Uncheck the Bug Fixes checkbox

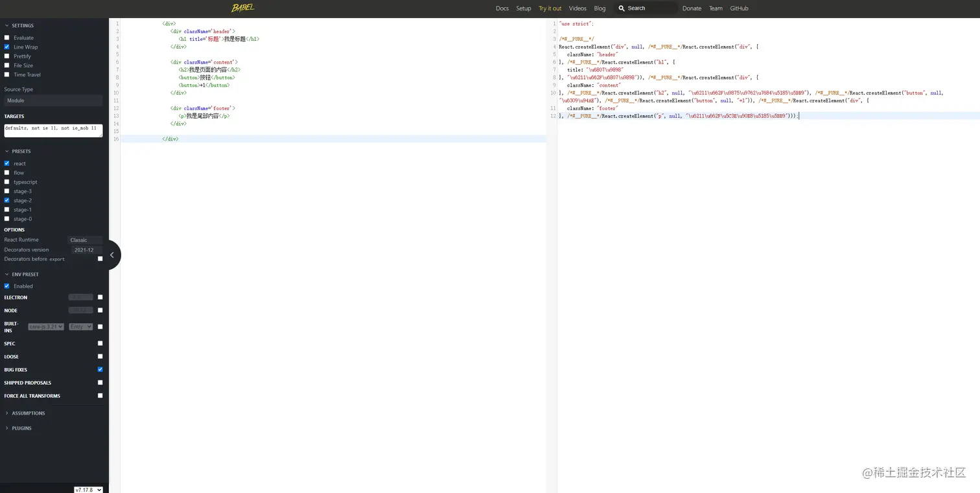[100, 369]
